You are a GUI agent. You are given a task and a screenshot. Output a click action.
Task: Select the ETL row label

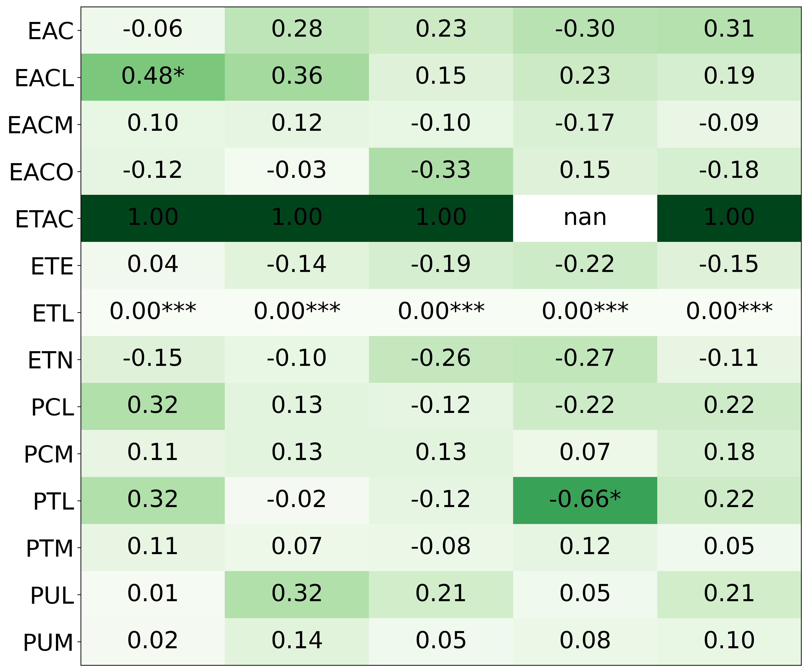pos(53,314)
